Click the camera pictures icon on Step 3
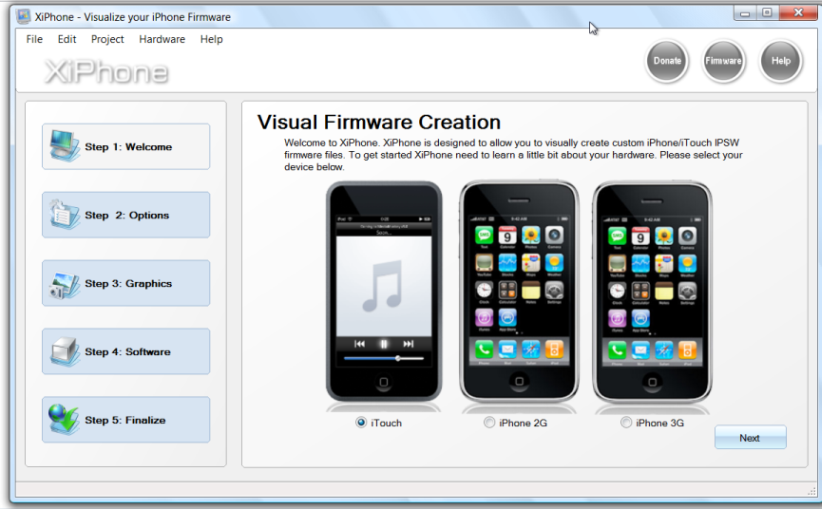The width and height of the screenshot is (822, 509). click(64, 284)
